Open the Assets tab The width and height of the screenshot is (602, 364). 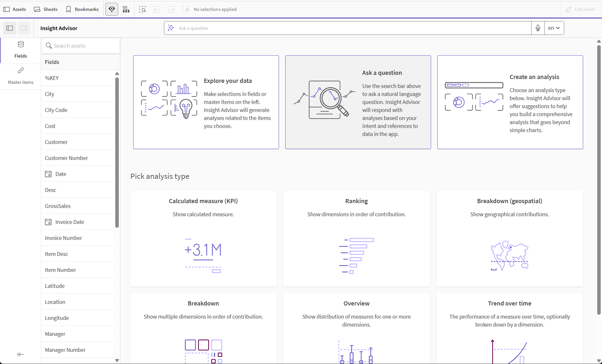(x=15, y=9)
